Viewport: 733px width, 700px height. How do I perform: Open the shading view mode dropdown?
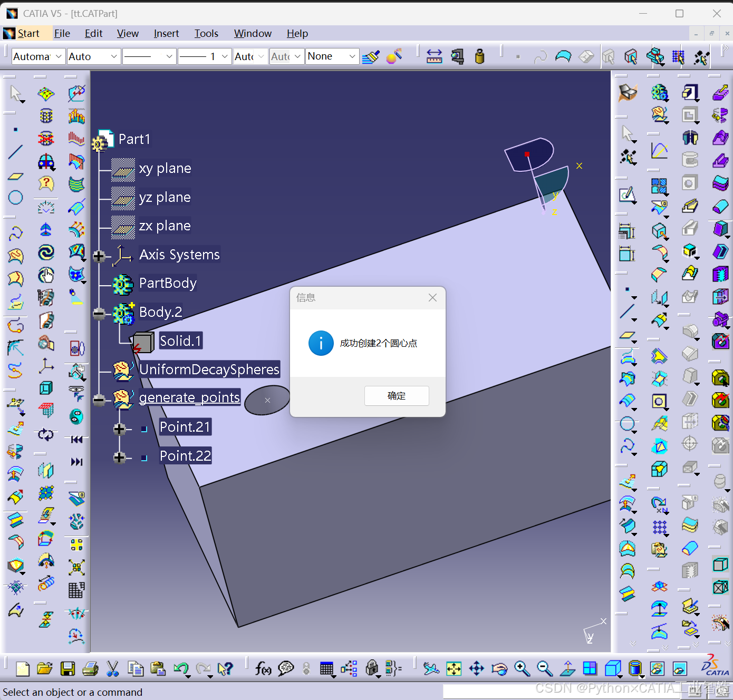tap(635, 669)
